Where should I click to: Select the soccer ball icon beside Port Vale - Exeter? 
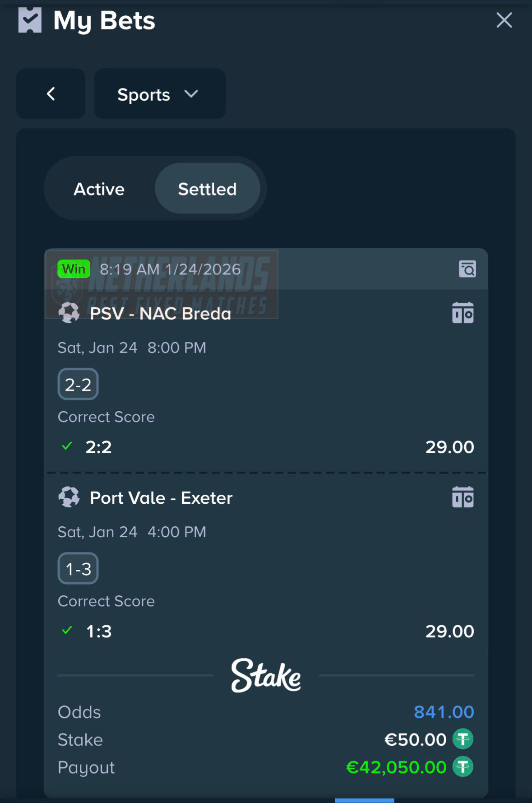tap(69, 497)
